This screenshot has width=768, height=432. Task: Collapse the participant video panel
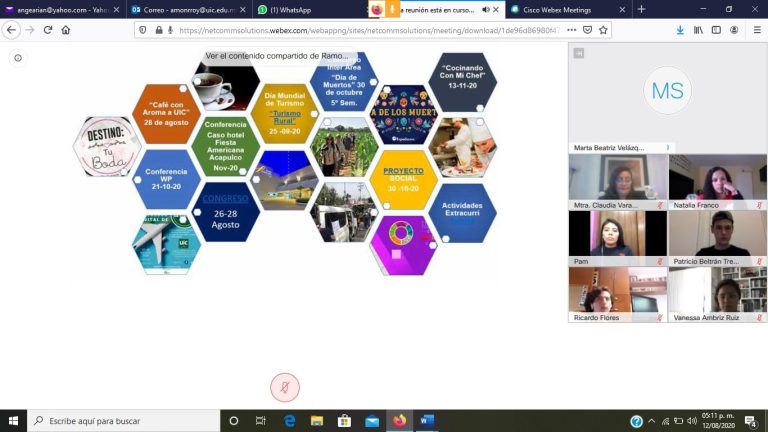point(578,53)
